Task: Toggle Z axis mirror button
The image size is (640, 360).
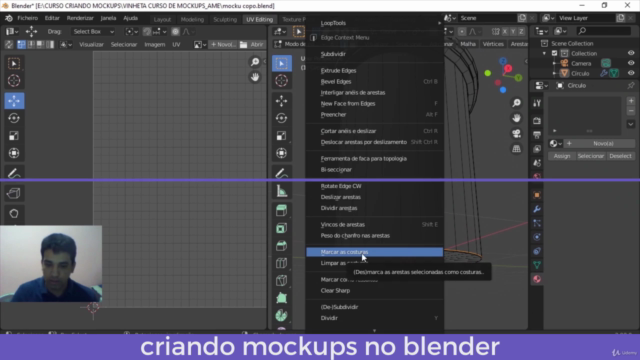Action: tap(521, 31)
